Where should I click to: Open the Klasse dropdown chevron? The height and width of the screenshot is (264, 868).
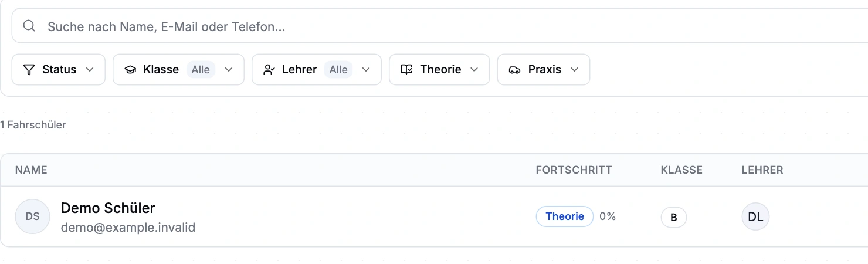(229, 70)
